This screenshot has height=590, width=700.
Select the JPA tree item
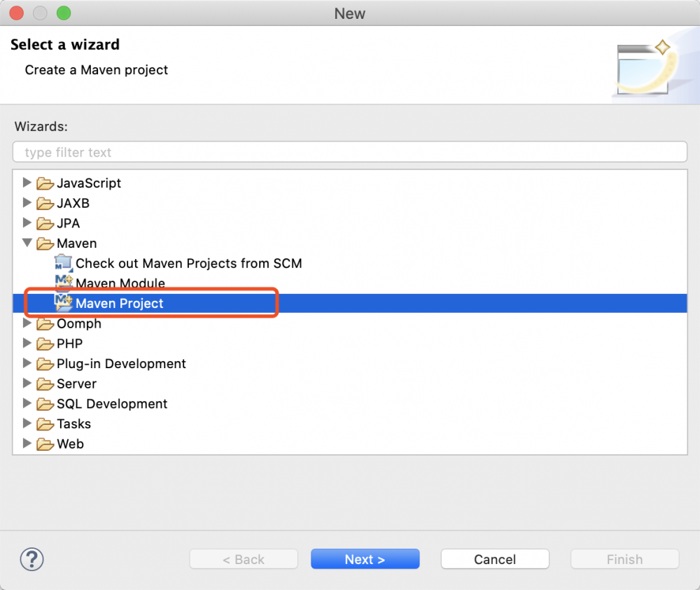(69, 223)
